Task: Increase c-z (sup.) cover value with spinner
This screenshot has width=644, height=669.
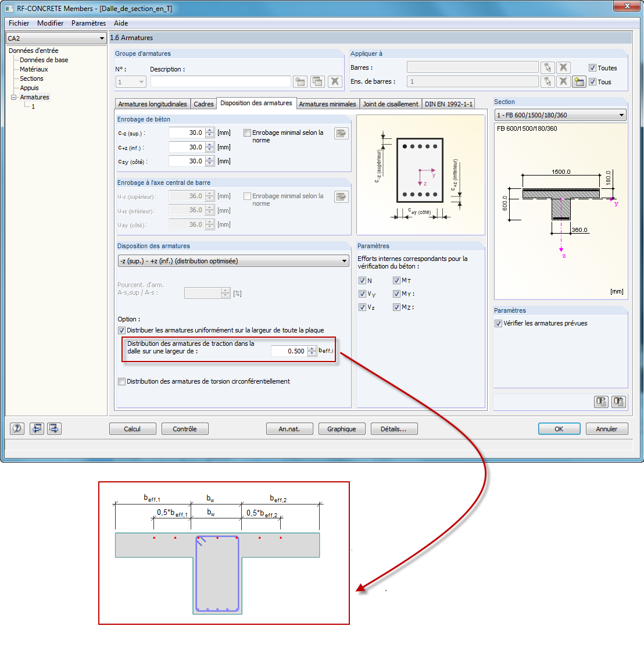Action: (x=209, y=131)
